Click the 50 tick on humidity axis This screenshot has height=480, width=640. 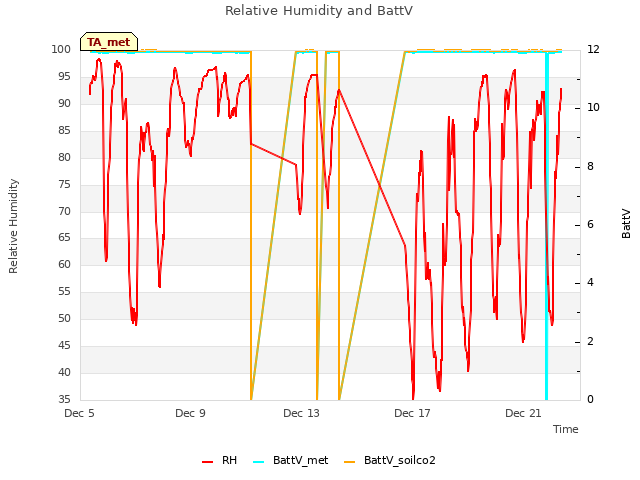pos(64,318)
